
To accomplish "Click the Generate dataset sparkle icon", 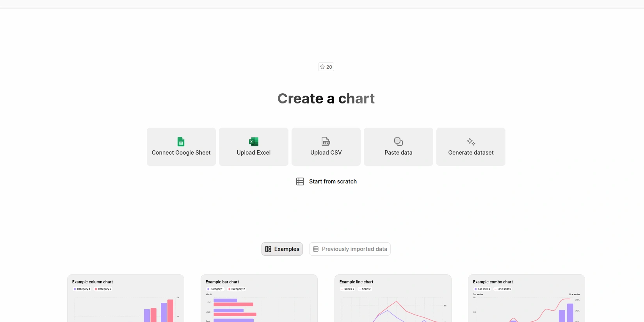I will coord(471,141).
